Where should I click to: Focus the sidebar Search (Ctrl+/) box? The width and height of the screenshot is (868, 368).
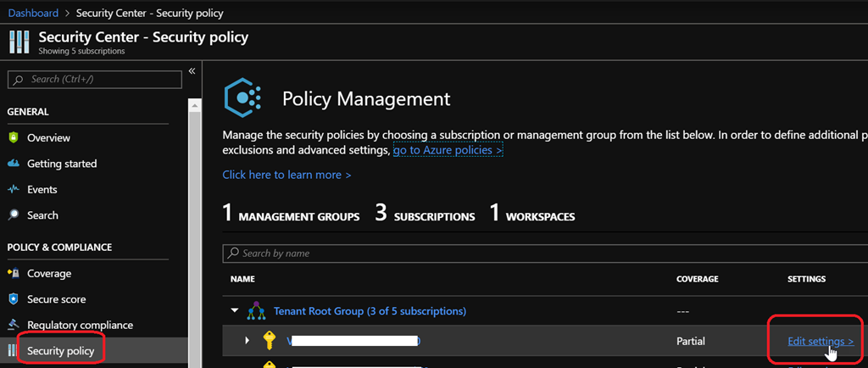point(94,79)
